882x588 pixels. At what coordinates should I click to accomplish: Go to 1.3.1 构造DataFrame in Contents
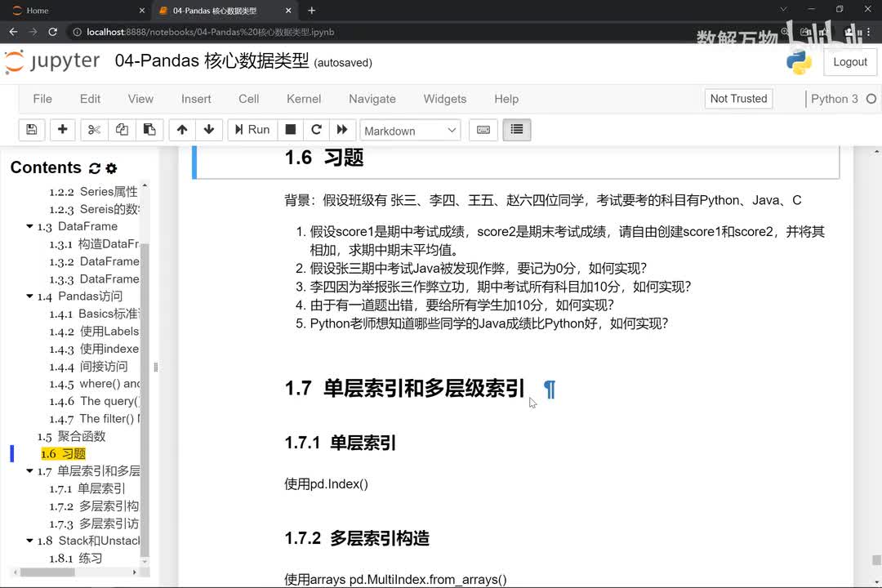point(95,243)
